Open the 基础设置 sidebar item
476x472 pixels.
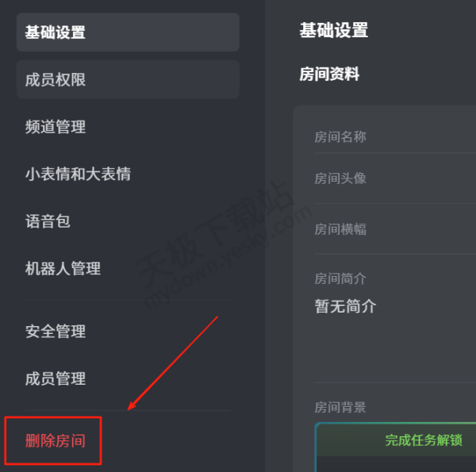128,33
